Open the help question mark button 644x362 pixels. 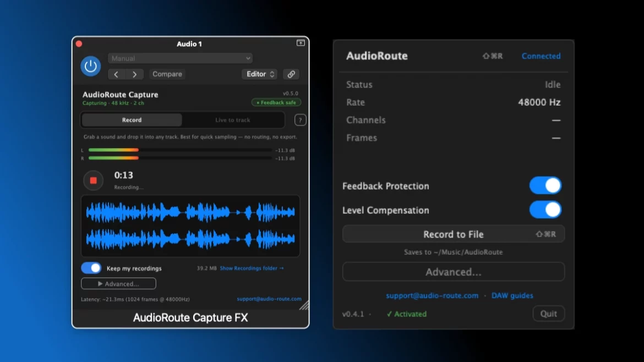point(300,120)
